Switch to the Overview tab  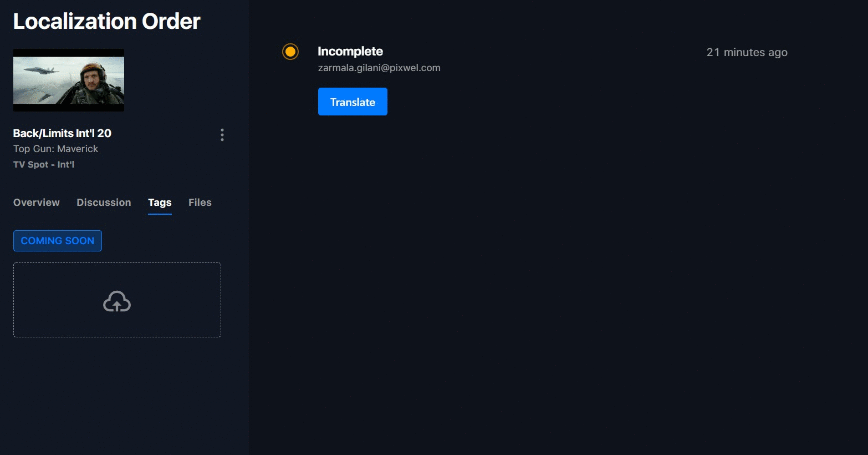coord(37,203)
